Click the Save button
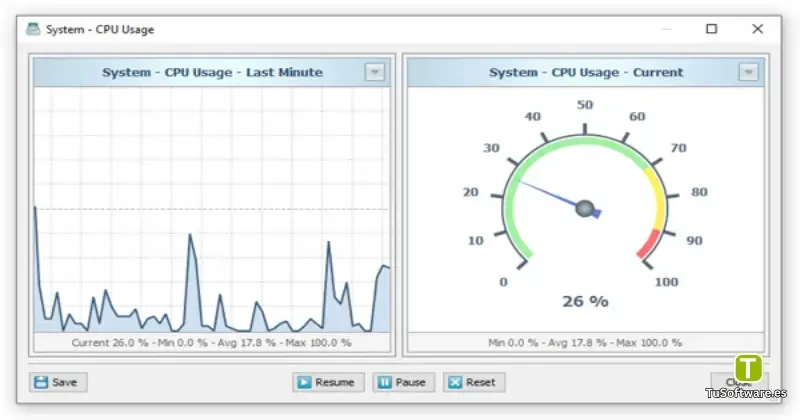800x420 pixels. (x=58, y=382)
